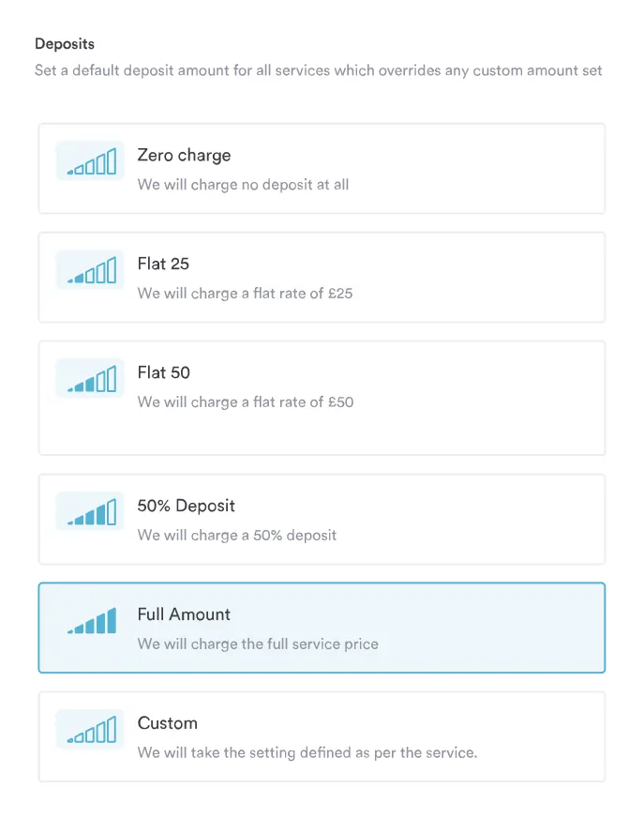Select the Flat 25 deposit option
This screenshot has height=818, width=644.
point(322,278)
